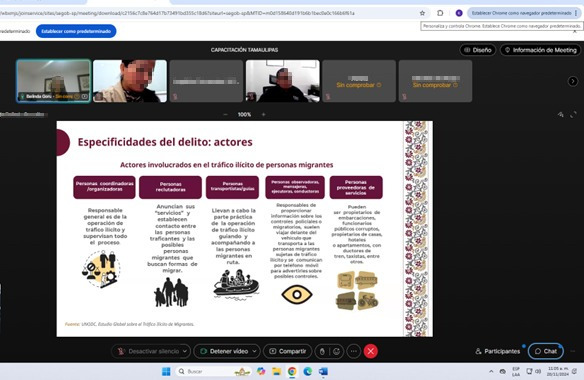The image size is (584, 380).
Task: Click the red leave meeting button
Action: coord(371,351)
